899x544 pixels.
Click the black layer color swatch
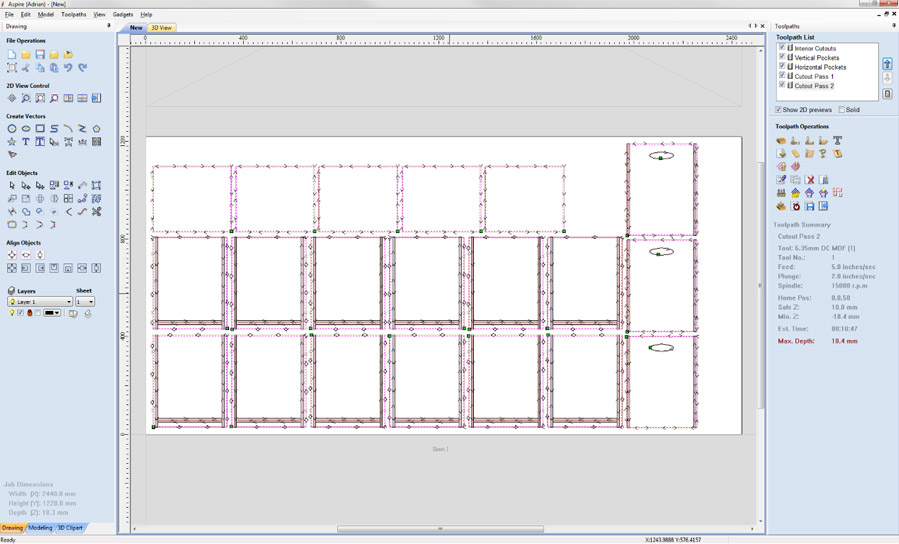(x=49, y=313)
